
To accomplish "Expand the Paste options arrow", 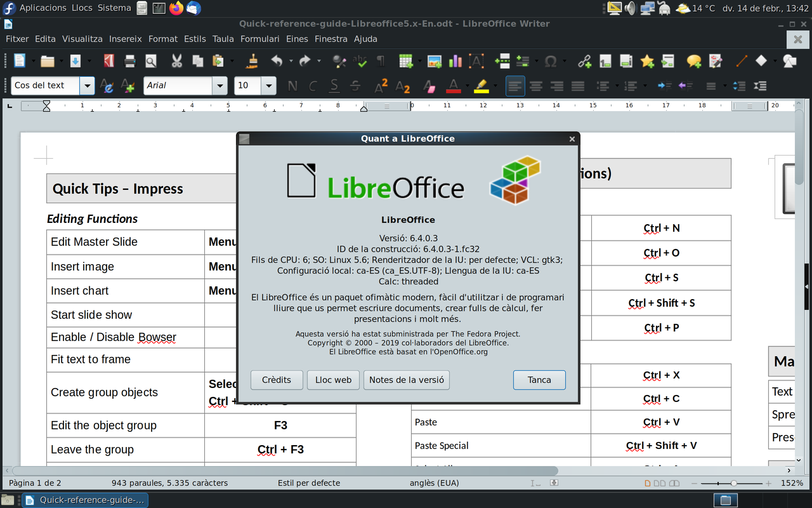I will (x=232, y=61).
